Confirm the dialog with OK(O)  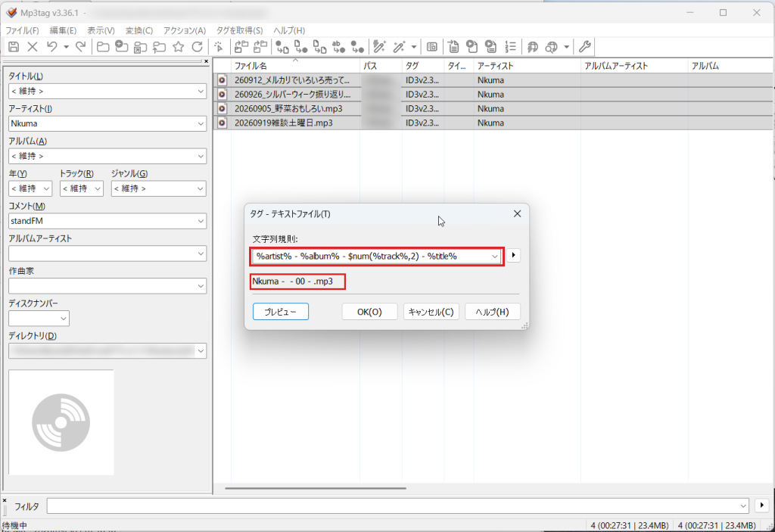(x=369, y=312)
